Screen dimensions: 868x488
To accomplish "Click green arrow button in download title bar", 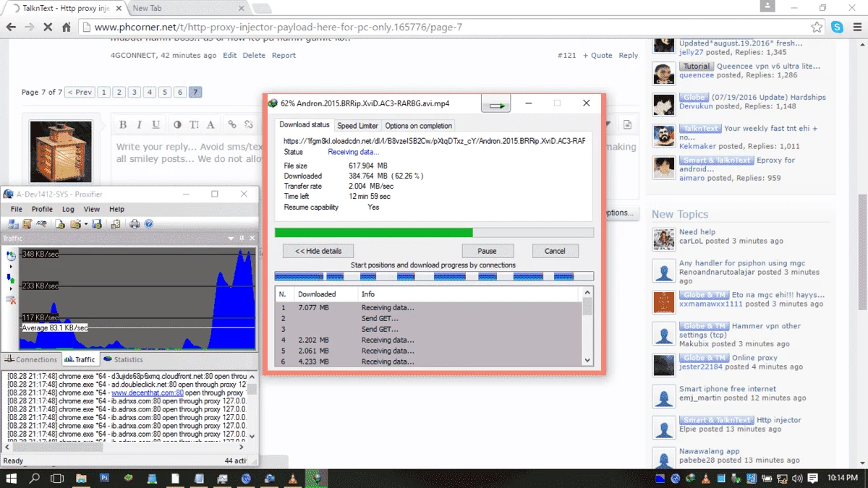I will 495,105.
